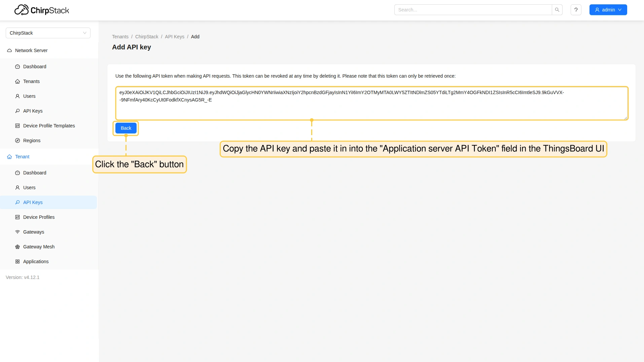Click the search magnifier icon button

click(557, 10)
